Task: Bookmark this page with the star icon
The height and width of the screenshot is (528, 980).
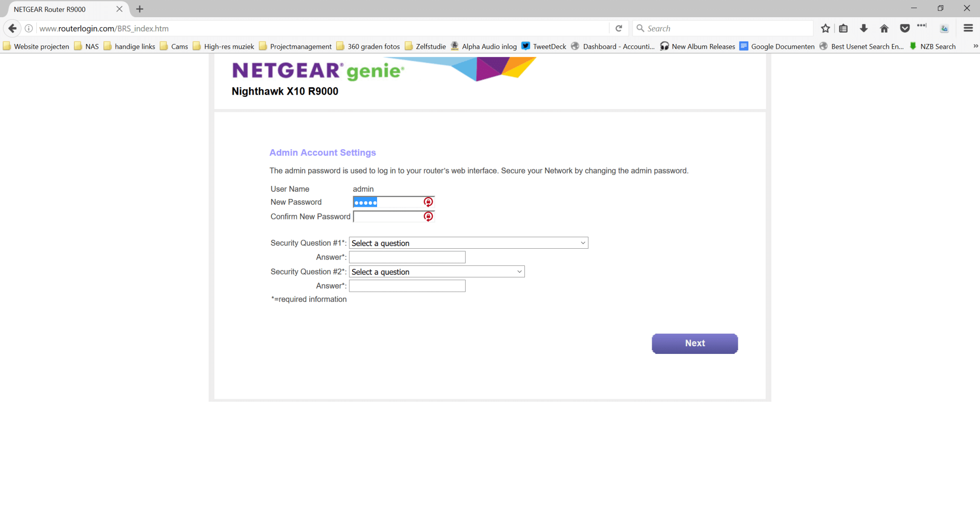Action: (x=825, y=28)
